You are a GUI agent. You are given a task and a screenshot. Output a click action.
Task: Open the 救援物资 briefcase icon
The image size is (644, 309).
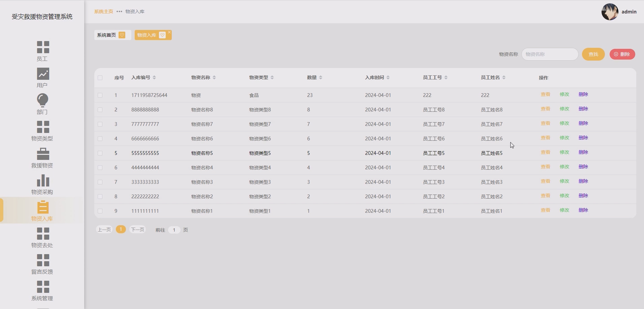43,154
